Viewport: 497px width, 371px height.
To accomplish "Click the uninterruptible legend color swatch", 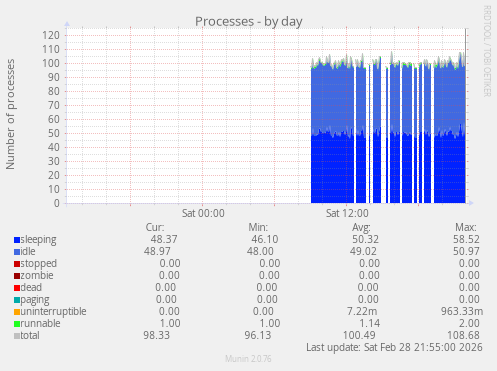I will [17, 312].
